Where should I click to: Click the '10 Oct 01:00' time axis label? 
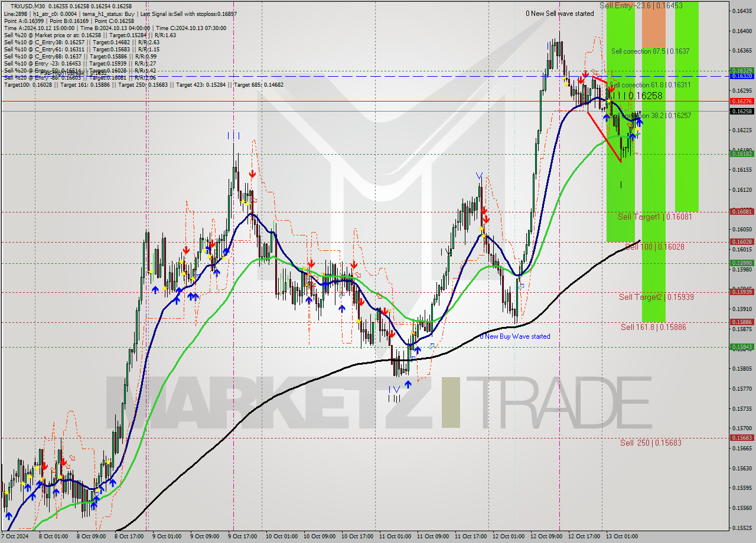tap(281, 537)
